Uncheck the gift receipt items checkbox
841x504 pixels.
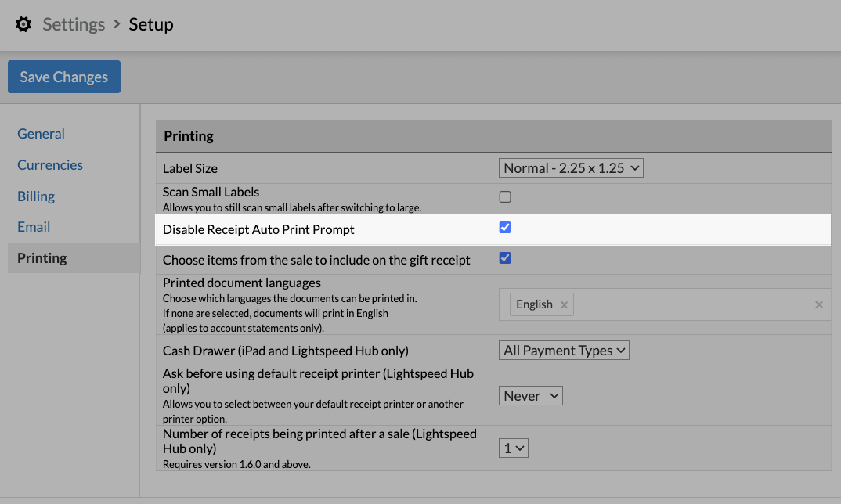(x=505, y=258)
